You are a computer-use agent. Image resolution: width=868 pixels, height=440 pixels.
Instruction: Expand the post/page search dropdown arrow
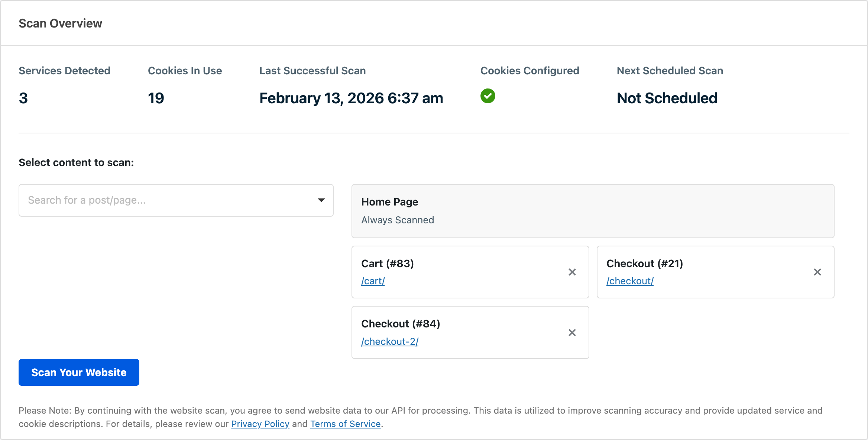click(x=321, y=200)
